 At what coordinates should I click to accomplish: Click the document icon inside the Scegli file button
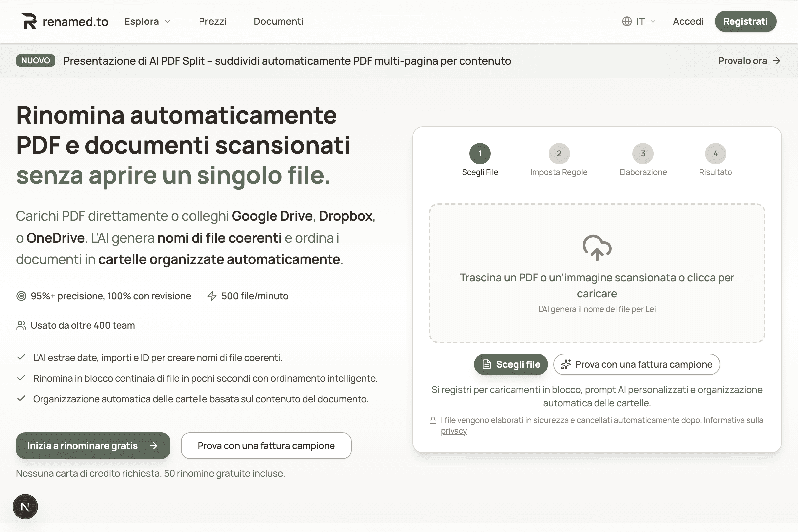486,364
